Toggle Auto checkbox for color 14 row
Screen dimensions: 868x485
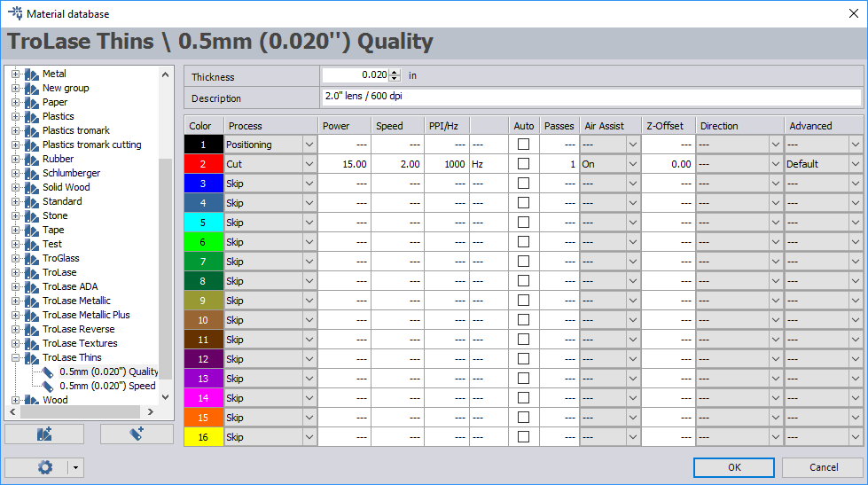523,398
